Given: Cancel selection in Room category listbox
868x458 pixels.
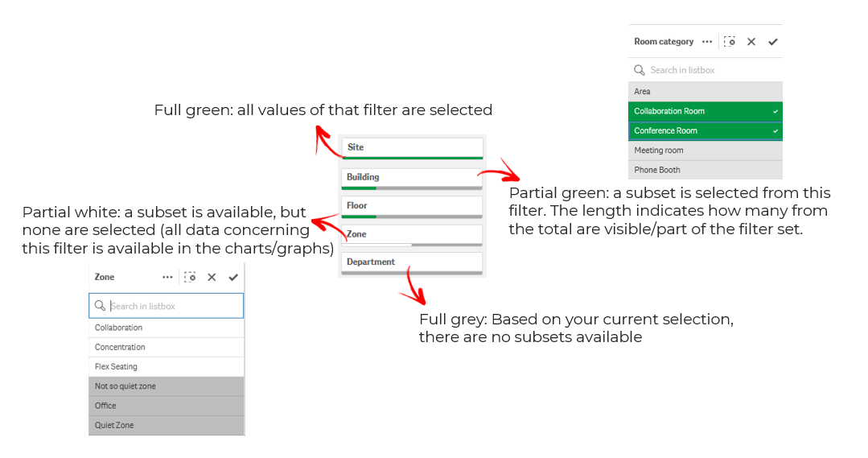Looking at the screenshot, I should [751, 42].
